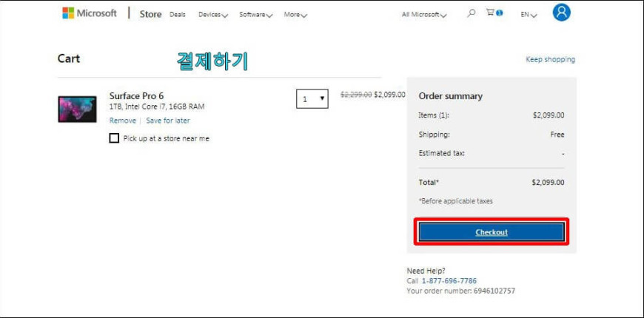Click the order number 6946102757 text
The image size is (644, 318).
(x=494, y=291)
